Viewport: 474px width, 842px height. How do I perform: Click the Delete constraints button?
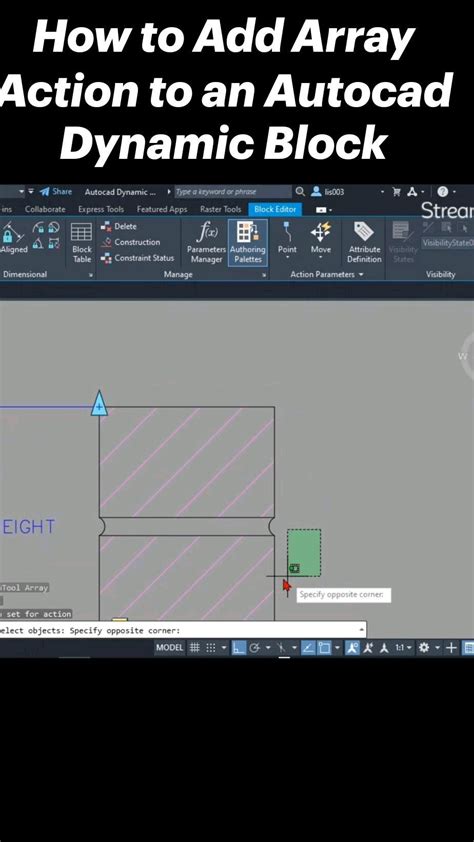pyautogui.click(x=119, y=227)
